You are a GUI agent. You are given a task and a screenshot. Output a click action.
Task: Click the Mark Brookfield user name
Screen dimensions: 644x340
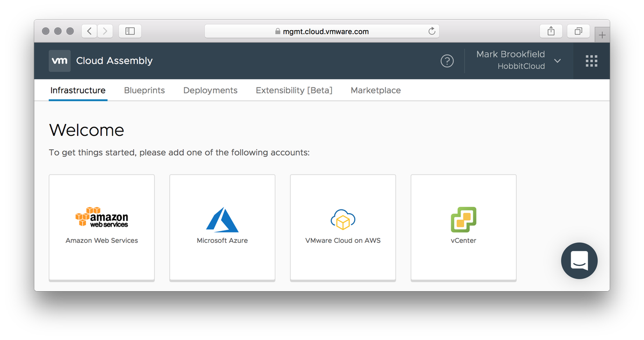coord(510,54)
